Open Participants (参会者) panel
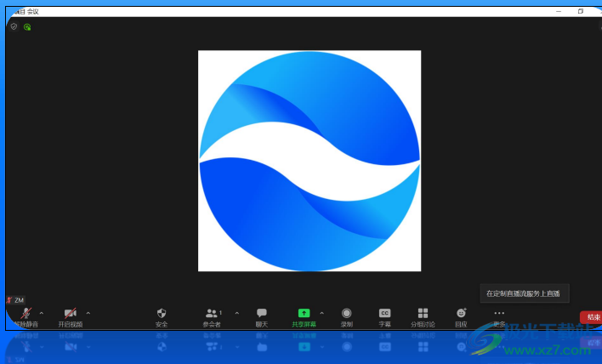Image resolution: width=602 pixels, height=364 pixels. [212, 316]
